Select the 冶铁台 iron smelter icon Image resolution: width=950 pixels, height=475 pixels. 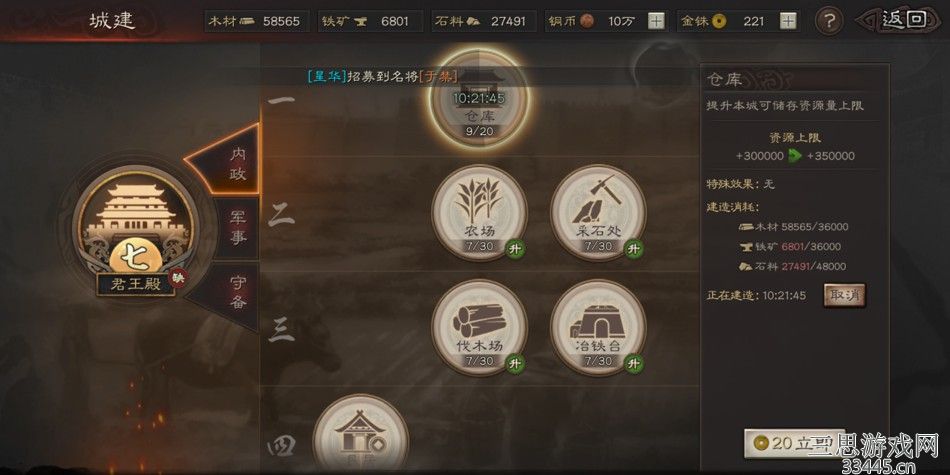598,328
